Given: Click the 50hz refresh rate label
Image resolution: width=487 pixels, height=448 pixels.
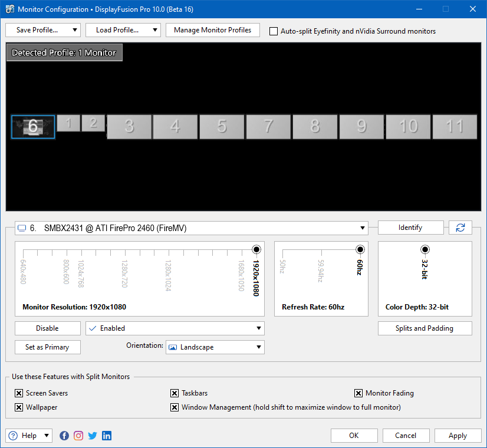Looking at the screenshot, I should tap(282, 266).
